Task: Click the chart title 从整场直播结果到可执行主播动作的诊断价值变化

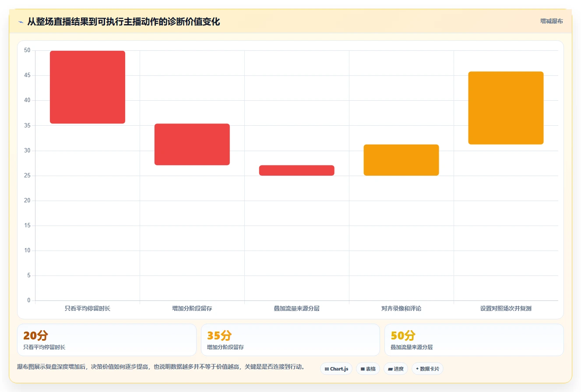Action: coord(123,21)
